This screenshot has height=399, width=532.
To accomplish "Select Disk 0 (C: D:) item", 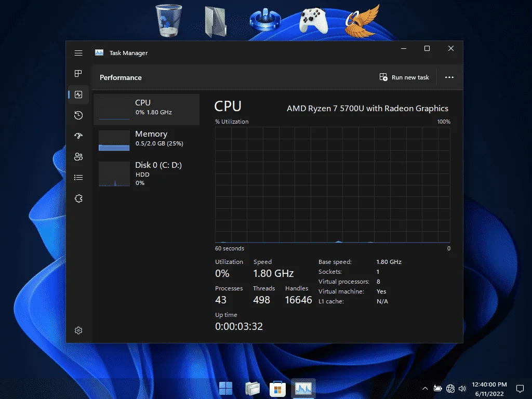I will click(x=147, y=174).
